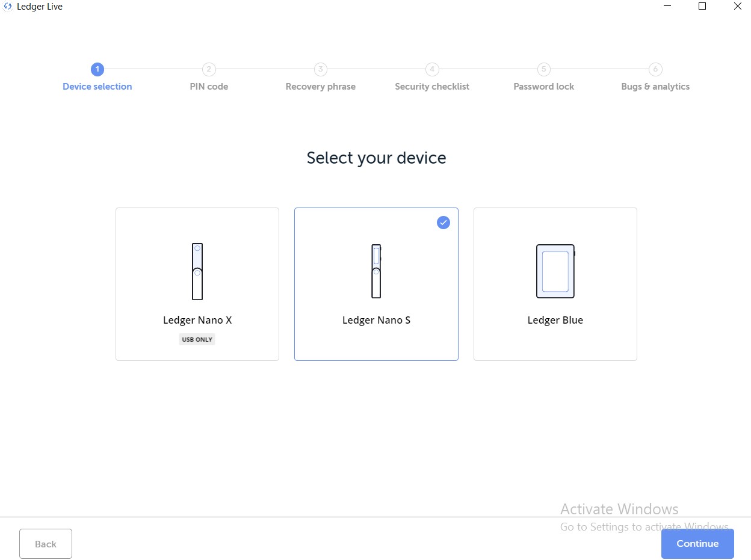Screen dimensions: 751x560
Task: Click the USB ONLY badge
Action: 197,339
